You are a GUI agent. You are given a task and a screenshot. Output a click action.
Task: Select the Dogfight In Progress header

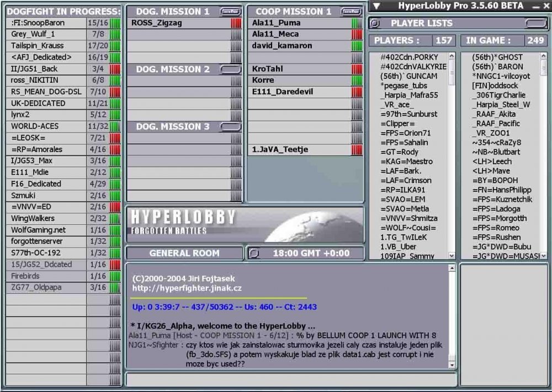point(64,12)
